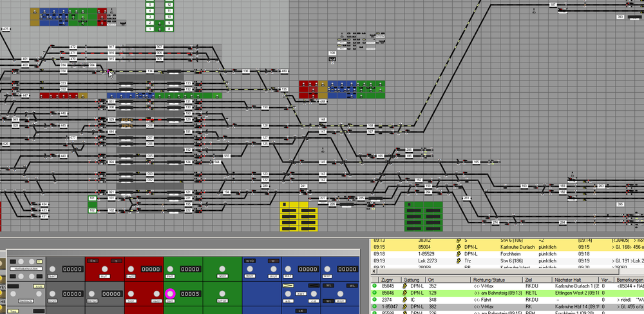Click track label 393 at top right
Viewport: 644px width, 314px height.
click(x=620, y=17)
